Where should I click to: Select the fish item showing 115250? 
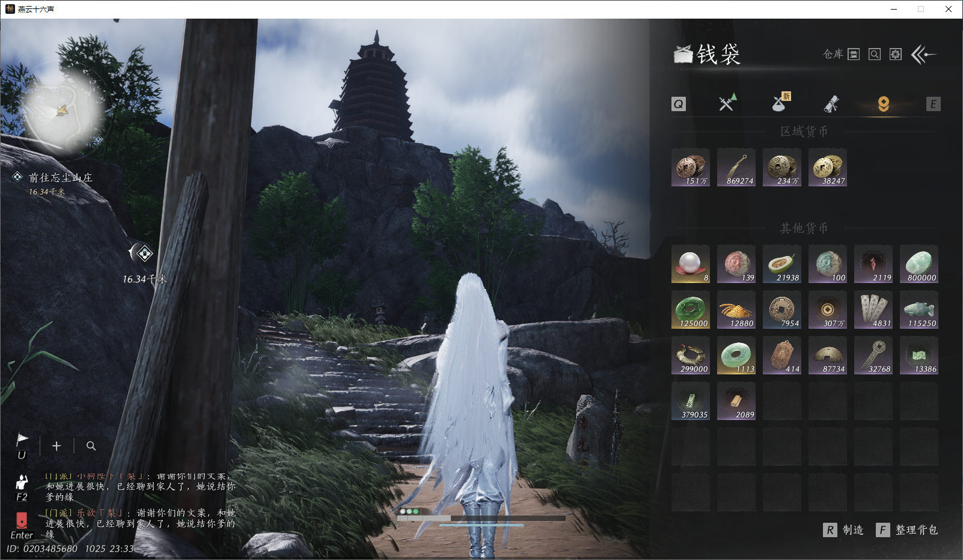(x=919, y=309)
